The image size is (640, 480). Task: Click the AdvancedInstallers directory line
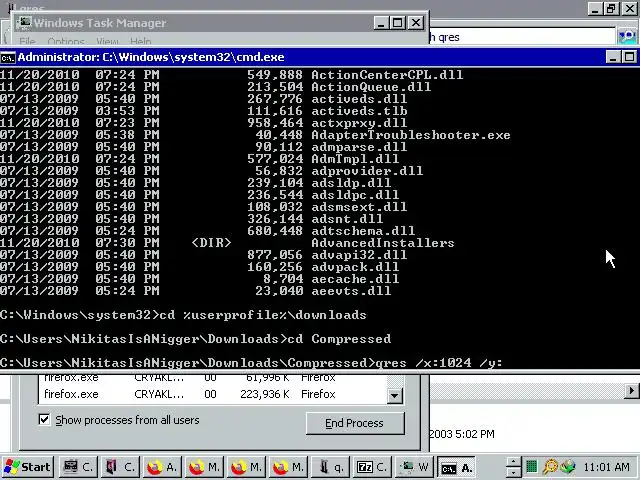click(227, 243)
